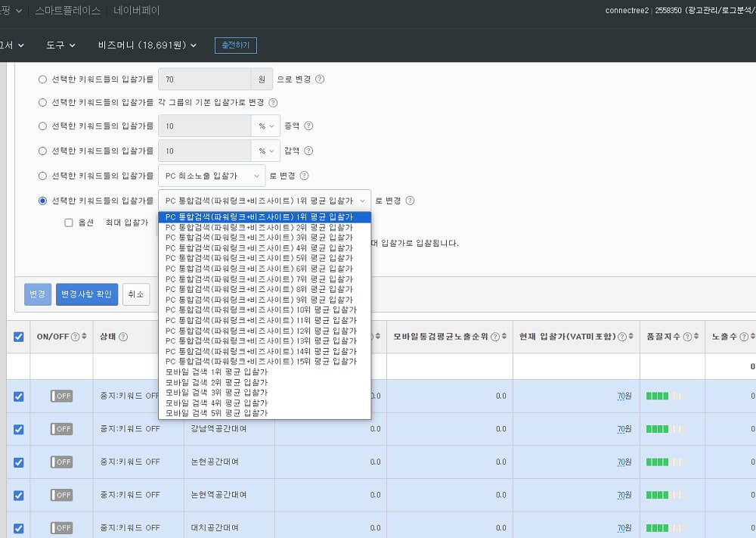Click the 70원 bid link for 논현공간대여
Viewport: 756px width, 538px height.
pyautogui.click(x=622, y=462)
